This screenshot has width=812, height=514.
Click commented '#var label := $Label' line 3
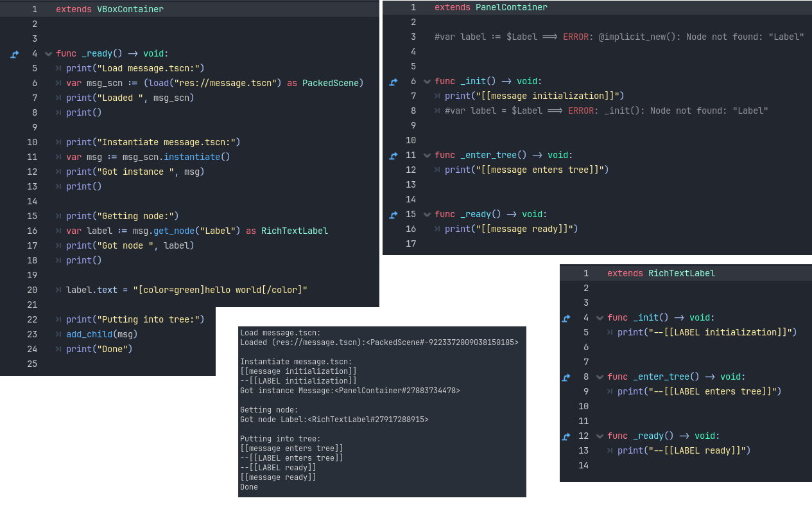[x=619, y=37]
